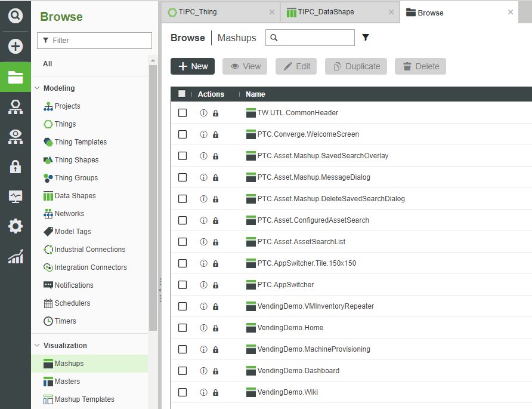The height and width of the screenshot is (409, 532).
Task: Collapse the Visualization section chevron
Action: (x=37, y=346)
